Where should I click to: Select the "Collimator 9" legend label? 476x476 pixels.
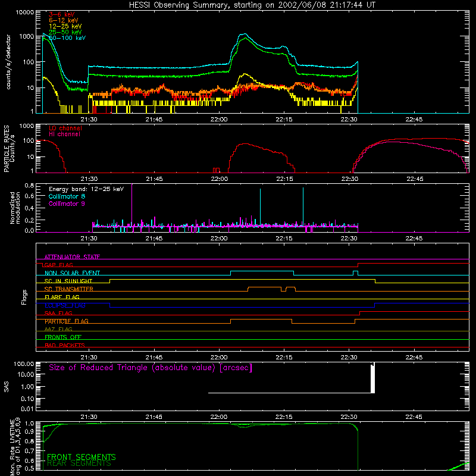[x=67, y=203]
